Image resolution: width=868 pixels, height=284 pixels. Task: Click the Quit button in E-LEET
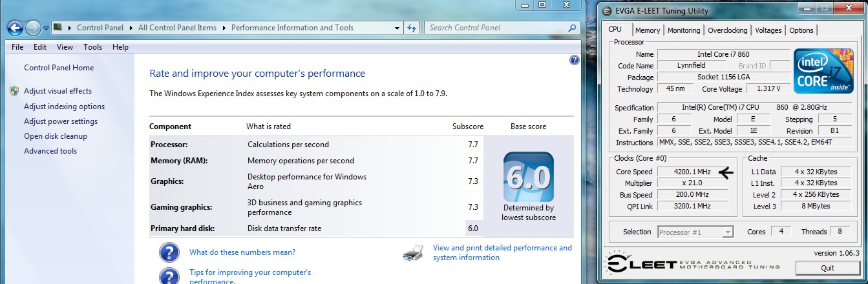point(827,268)
